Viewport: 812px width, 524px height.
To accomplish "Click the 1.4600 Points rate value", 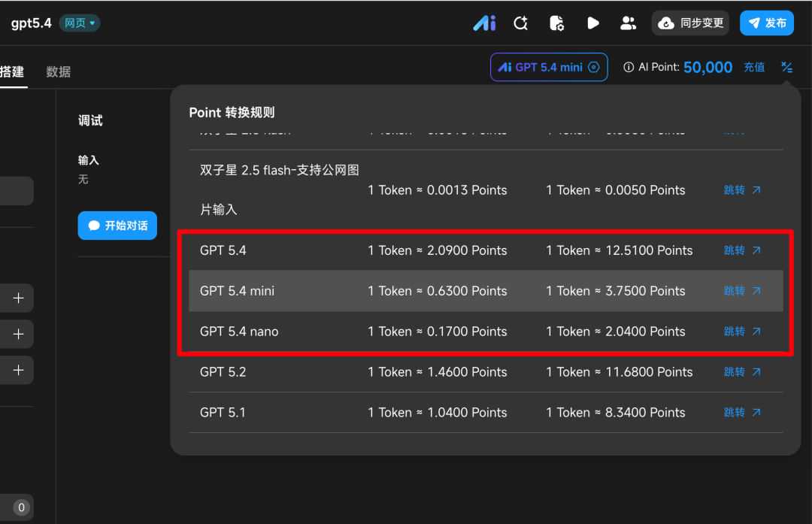I will [x=467, y=372].
